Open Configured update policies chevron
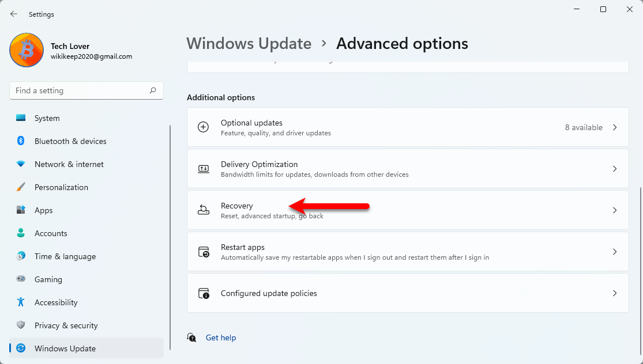Image resolution: width=643 pixels, height=364 pixels. coord(615,293)
